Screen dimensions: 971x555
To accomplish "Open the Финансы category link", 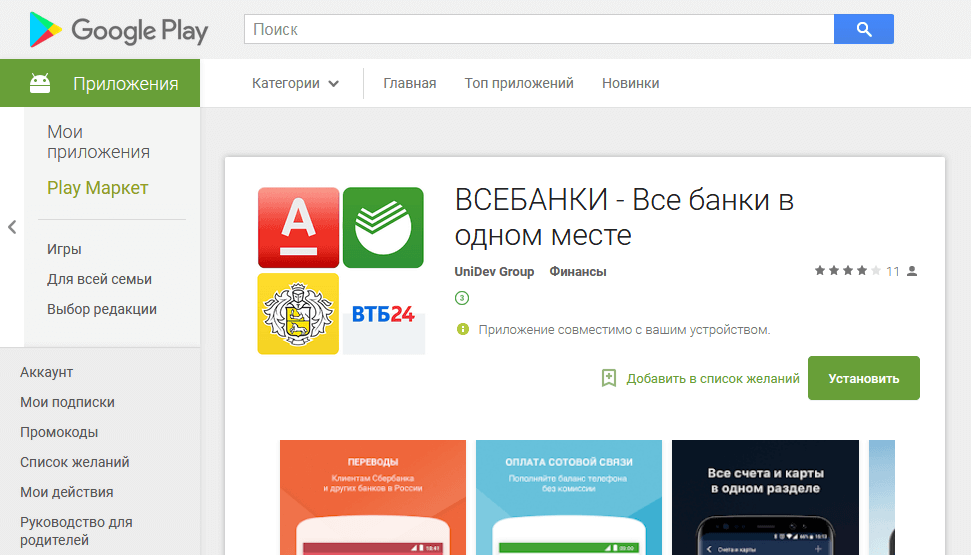I will point(578,272).
